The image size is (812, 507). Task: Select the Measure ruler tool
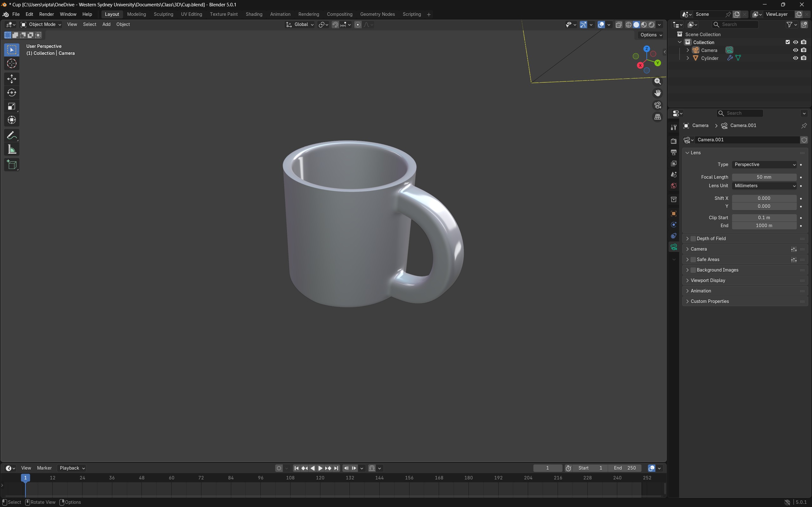point(12,150)
